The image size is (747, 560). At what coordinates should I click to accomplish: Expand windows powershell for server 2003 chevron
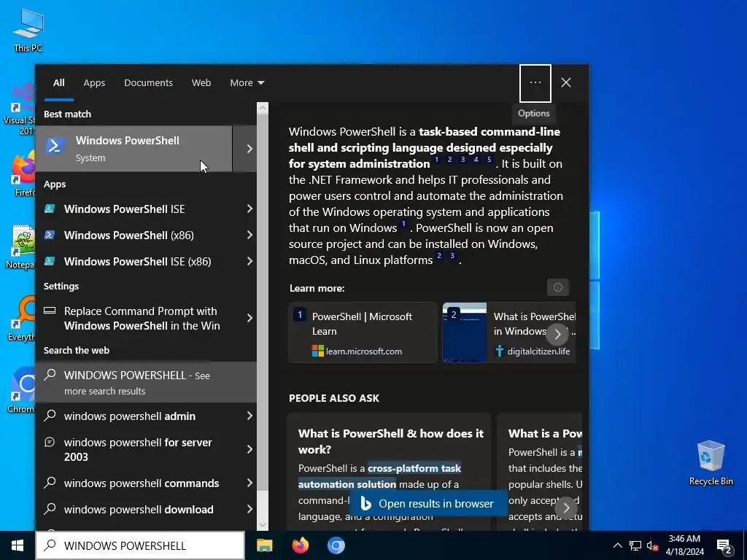249,449
